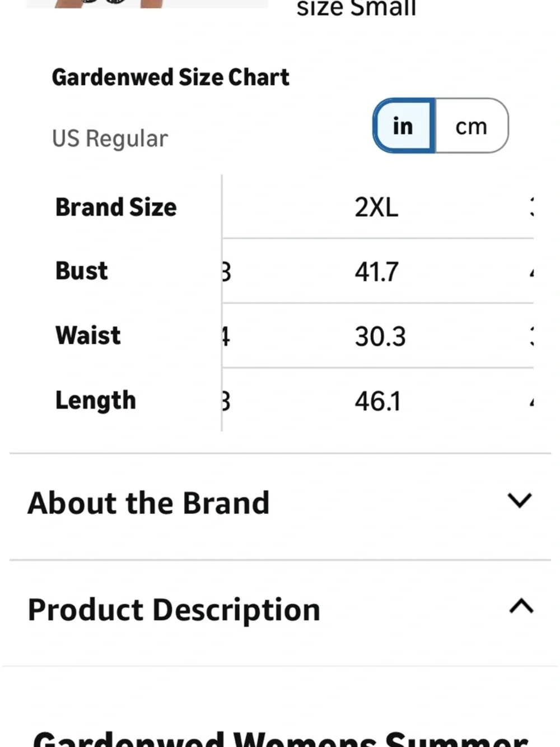Click the Product Description section heading
Image resolution: width=560 pixels, height=747 pixels.
pos(174,609)
